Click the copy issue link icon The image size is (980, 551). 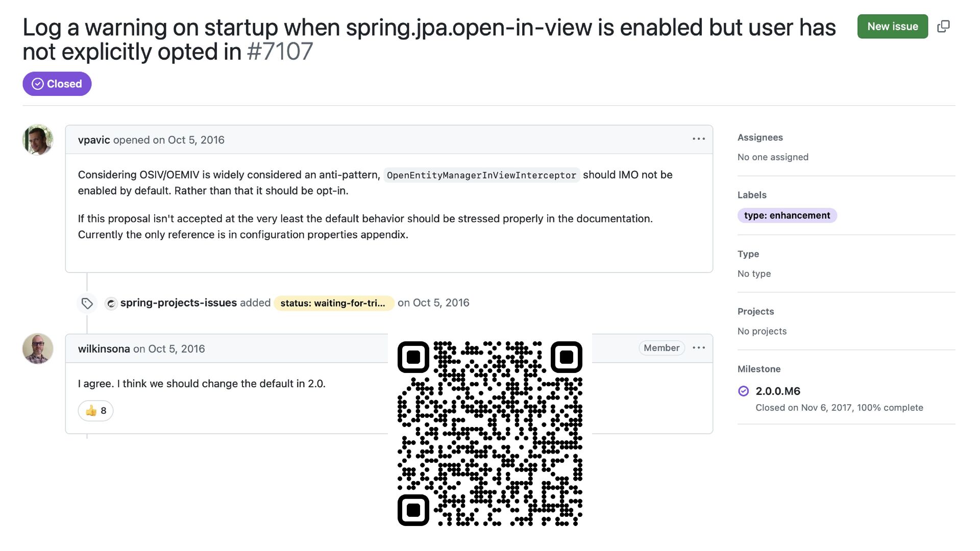coord(943,27)
